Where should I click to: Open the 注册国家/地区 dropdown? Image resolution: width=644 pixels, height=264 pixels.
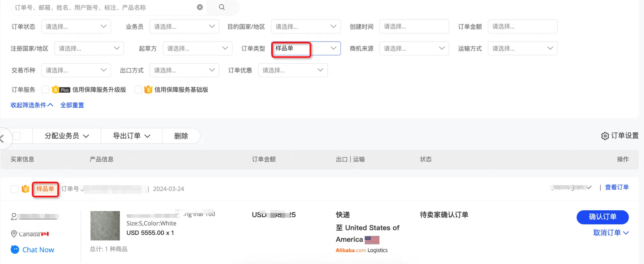89,48
